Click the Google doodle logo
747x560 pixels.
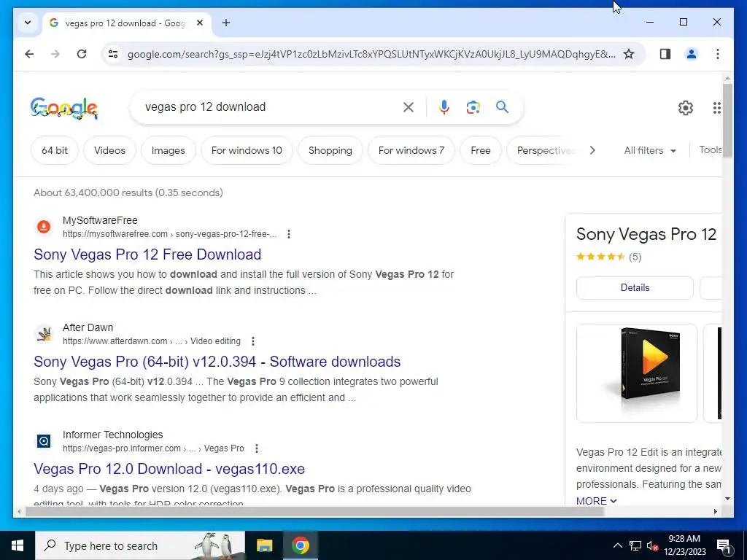(x=64, y=108)
